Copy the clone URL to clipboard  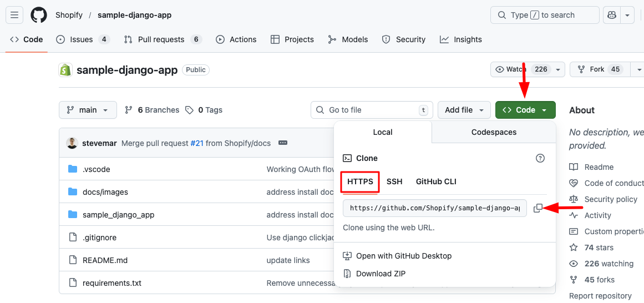coord(537,208)
